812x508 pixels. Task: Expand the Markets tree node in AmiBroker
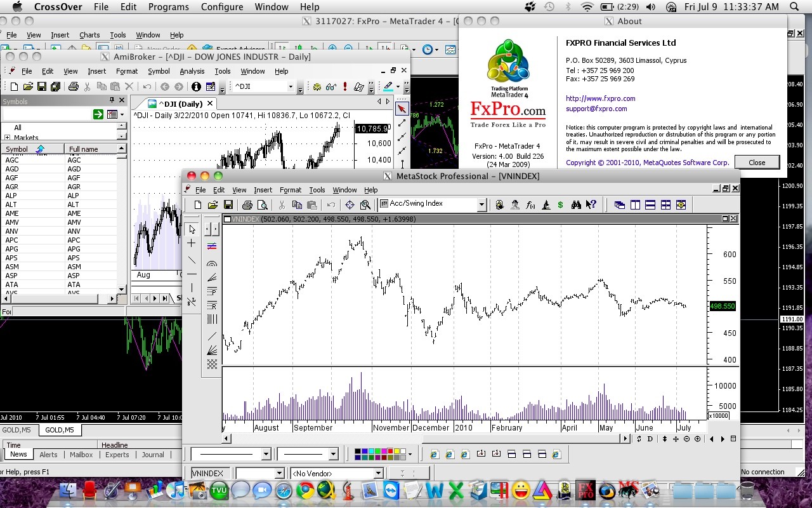click(7, 137)
